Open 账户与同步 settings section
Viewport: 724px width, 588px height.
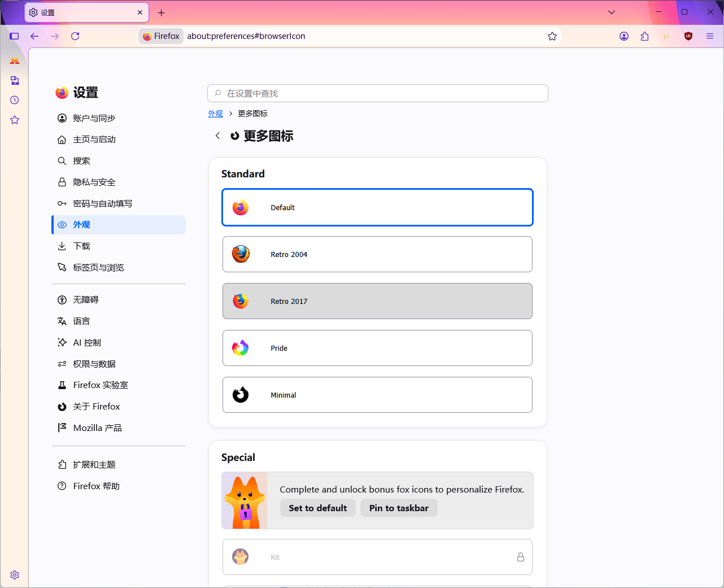(119, 118)
